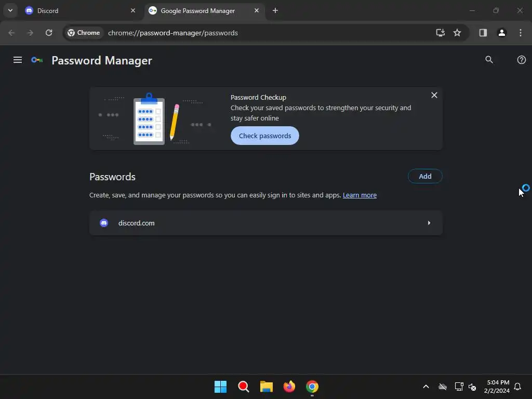Screen dimensions: 532x399
Task: Open the Windows Start menu
Action: [220, 387]
